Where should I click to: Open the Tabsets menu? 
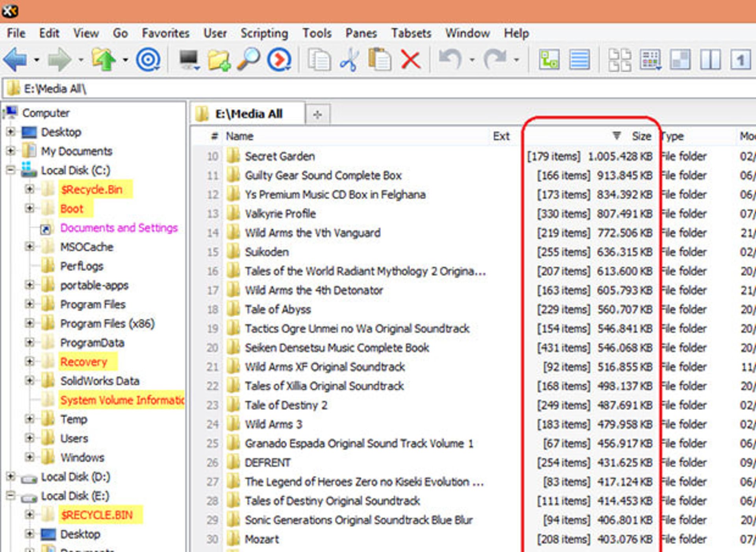pos(411,33)
